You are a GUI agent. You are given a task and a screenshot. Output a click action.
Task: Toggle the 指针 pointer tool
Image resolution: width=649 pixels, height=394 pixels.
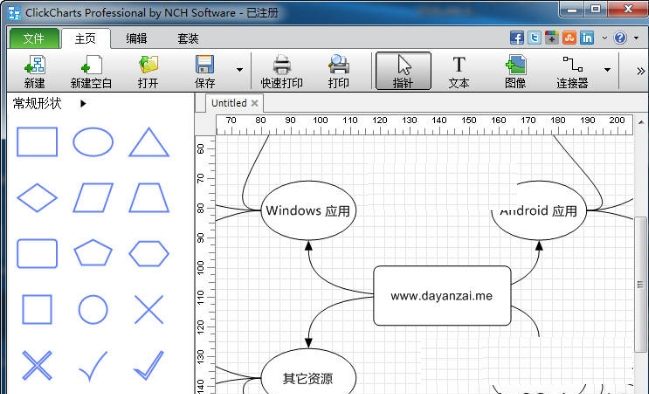[x=403, y=71]
